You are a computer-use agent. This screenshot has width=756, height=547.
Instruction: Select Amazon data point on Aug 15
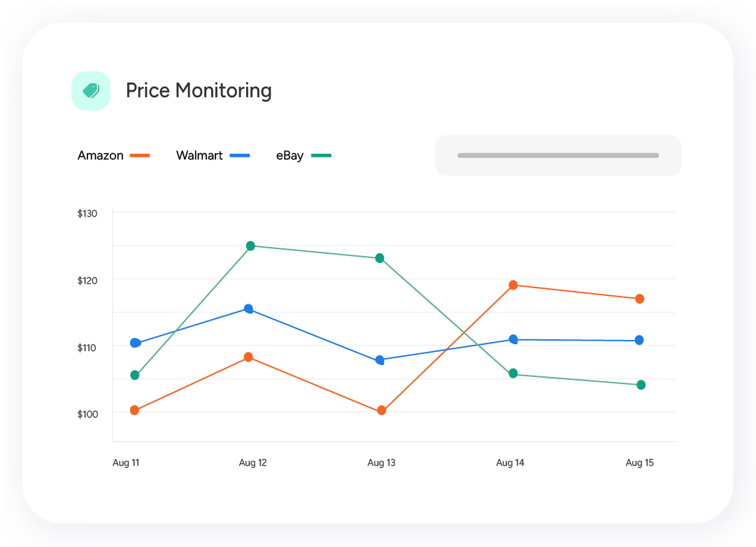click(639, 299)
